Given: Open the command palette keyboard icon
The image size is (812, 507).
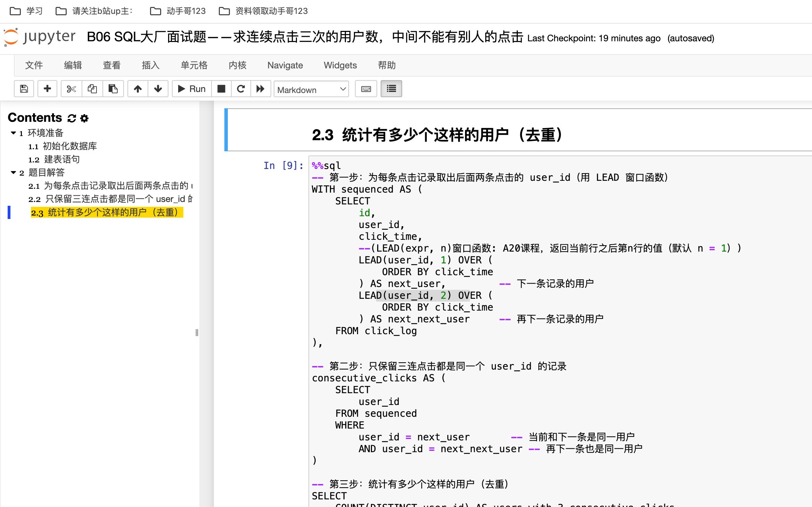Looking at the screenshot, I should (x=365, y=89).
